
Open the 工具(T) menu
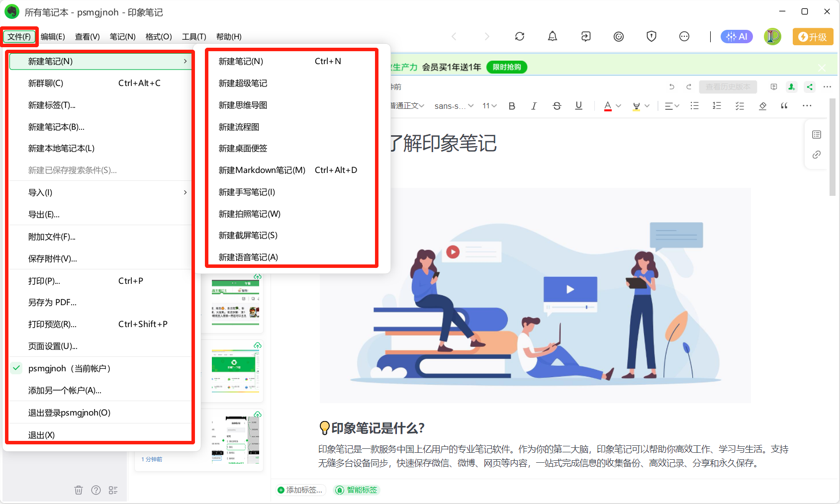pyautogui.click(x=194, y=37)
